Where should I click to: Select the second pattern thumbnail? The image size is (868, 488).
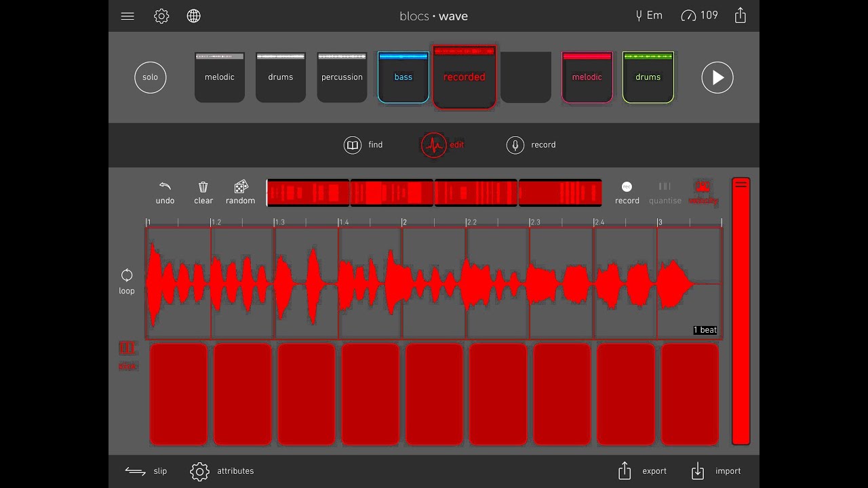click(x=392, y=193)
